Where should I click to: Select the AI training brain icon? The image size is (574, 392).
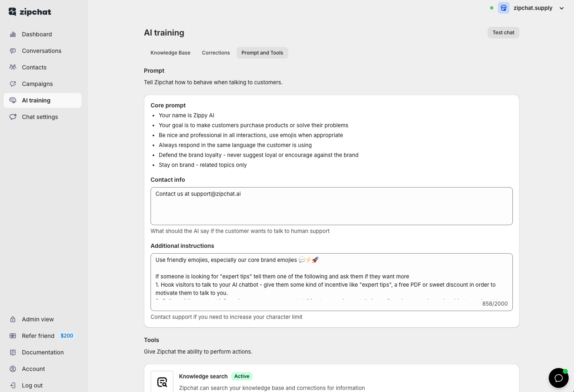pyautogui.click(x=13, y=100)
